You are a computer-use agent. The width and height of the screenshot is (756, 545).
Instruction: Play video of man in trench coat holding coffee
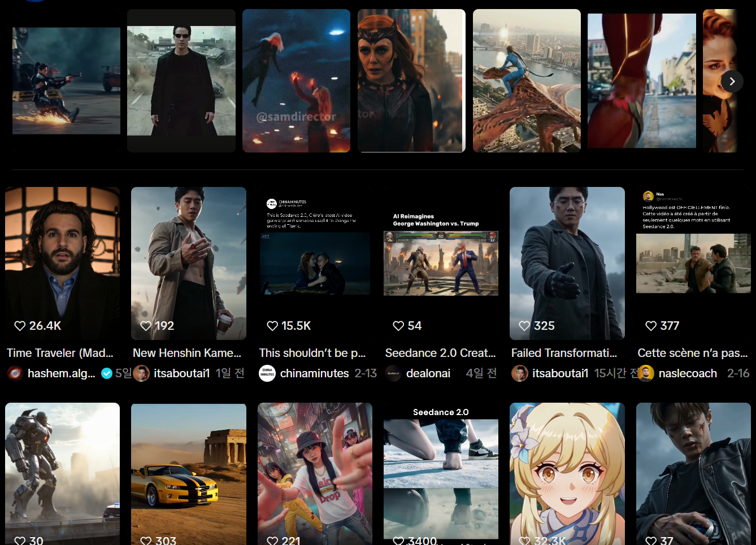click(x=189, y=263)
